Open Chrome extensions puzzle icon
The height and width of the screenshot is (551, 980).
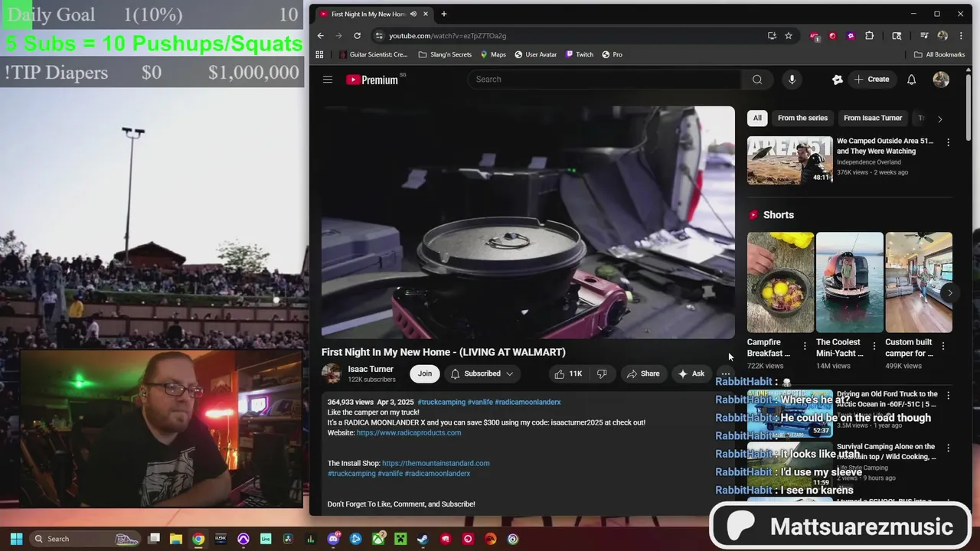click(x=870, y=35)
